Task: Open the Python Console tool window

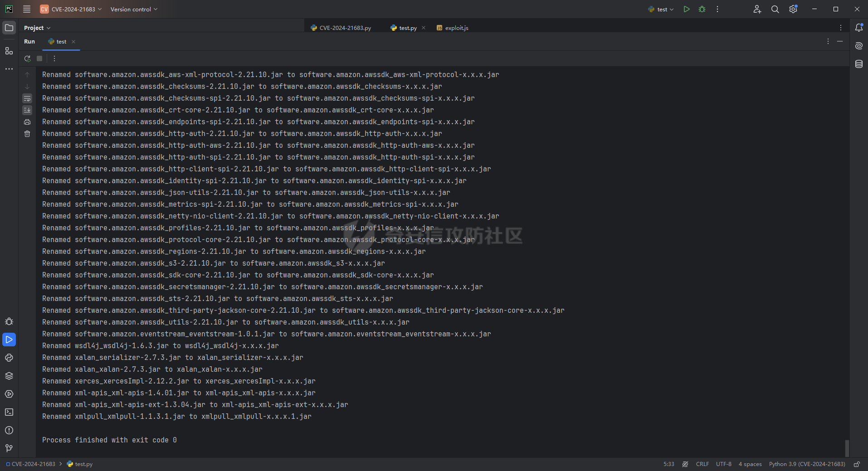Action: click(9, 358)
